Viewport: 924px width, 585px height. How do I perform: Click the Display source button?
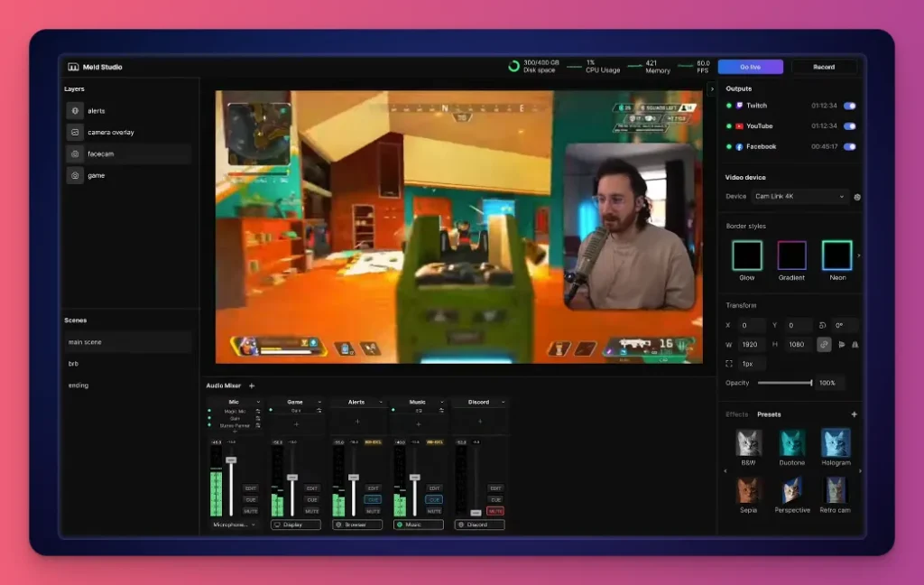click(296, 525)
